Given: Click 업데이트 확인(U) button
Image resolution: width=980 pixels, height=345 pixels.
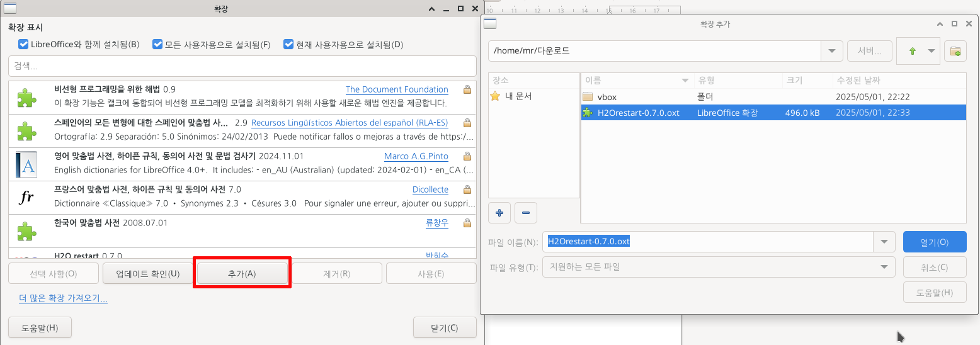Looking at the screenshot, I should click(148, 274).
